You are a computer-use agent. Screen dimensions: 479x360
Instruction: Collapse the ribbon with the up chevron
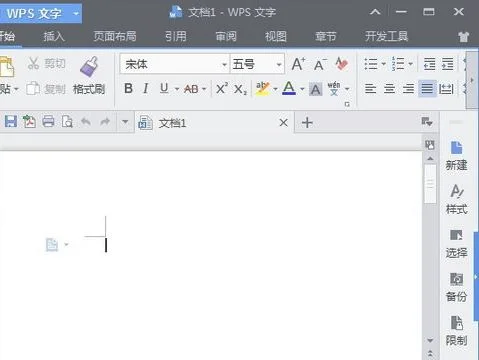click(x=375, y=12)
